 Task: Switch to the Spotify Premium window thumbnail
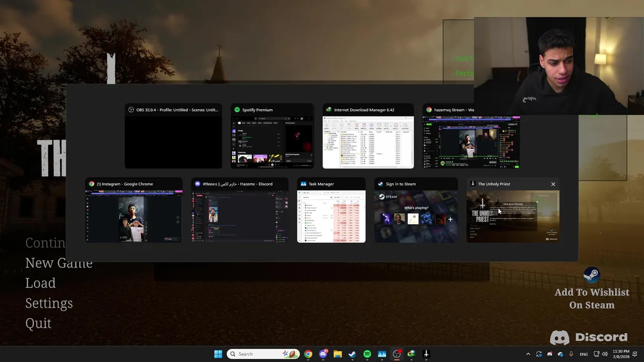(x=272, y=136)
